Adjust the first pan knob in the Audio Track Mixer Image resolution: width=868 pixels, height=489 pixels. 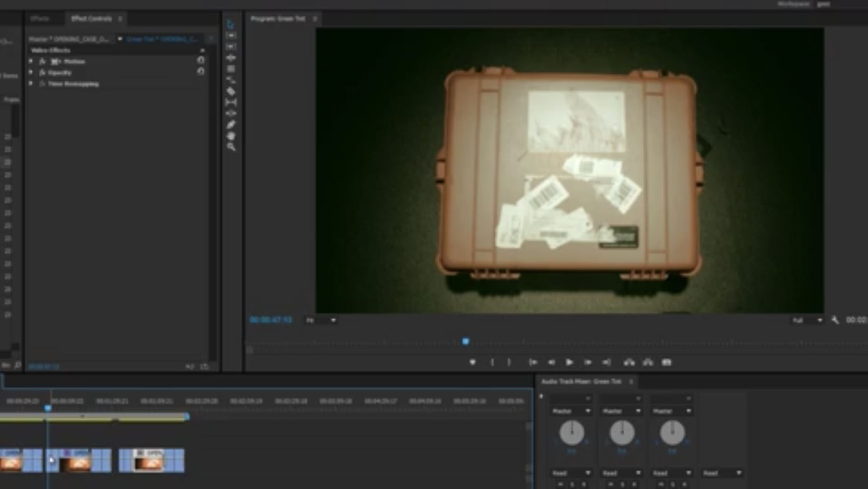(x=572, y=432)
